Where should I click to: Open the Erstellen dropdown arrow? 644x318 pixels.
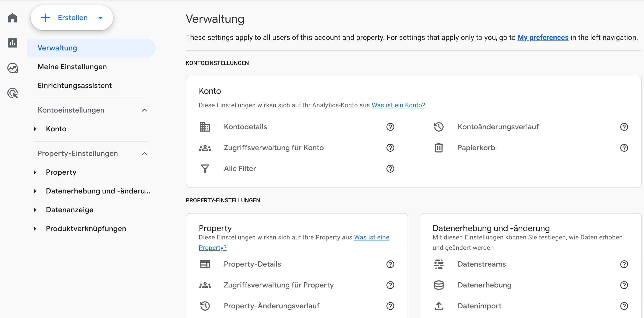tap(100, 18)
